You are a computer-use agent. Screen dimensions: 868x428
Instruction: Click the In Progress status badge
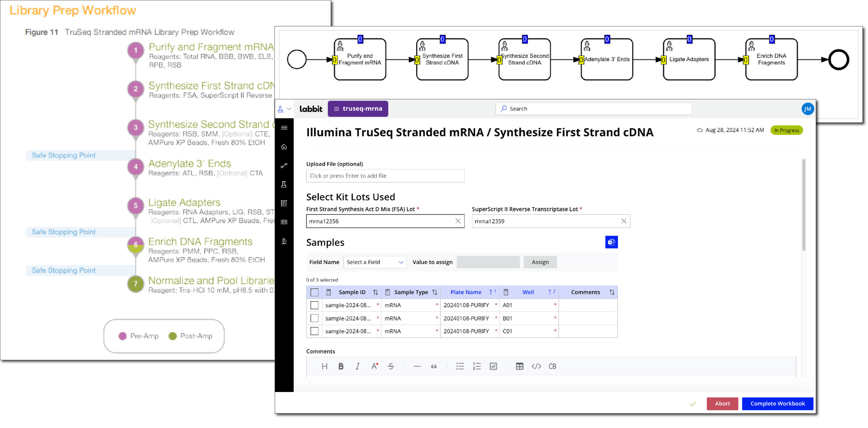(786, 130)
